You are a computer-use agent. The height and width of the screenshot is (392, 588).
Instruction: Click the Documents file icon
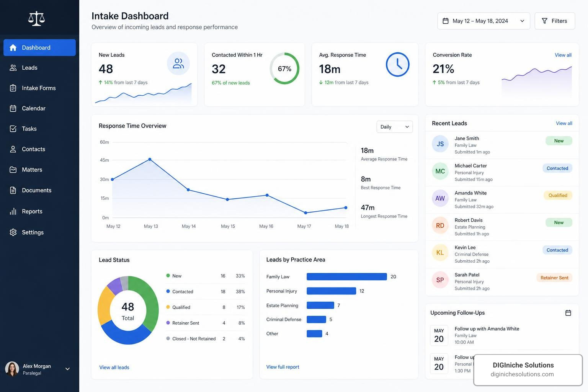click(x=13, y=190)
